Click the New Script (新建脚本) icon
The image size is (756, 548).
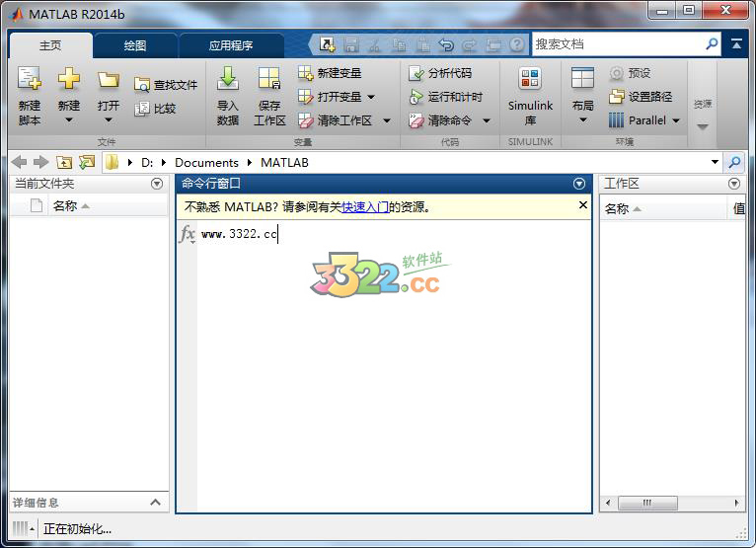point(29,79)
